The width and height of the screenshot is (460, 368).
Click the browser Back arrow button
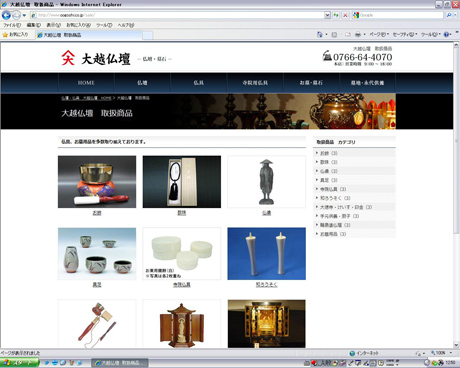click(x=6, y=15)
